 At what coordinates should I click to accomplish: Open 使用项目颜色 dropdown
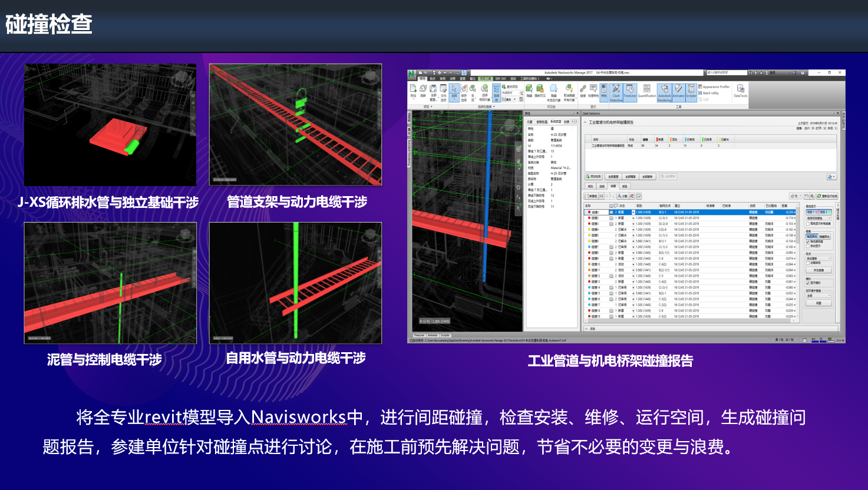click(x=819, y=218)
